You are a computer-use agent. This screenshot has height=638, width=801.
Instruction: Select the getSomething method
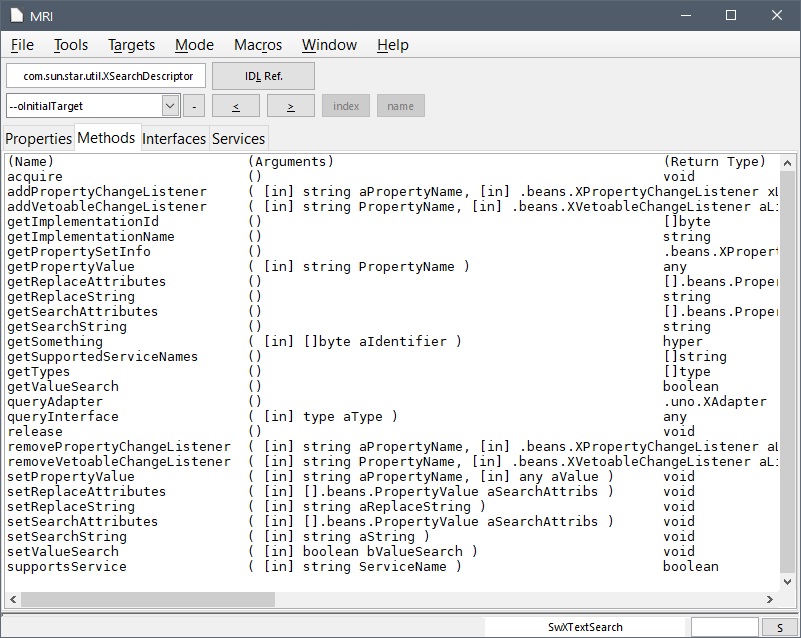(55, 342)
